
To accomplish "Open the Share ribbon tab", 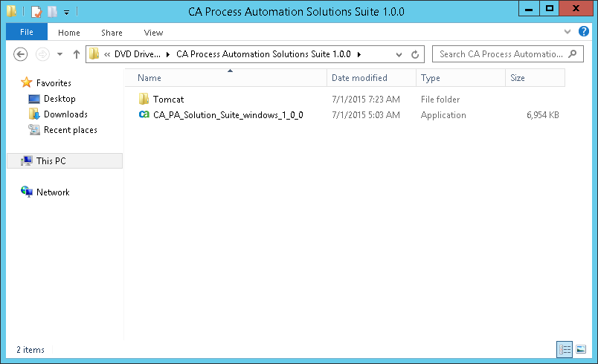I will pyautogui.click(x=112, y=33).
